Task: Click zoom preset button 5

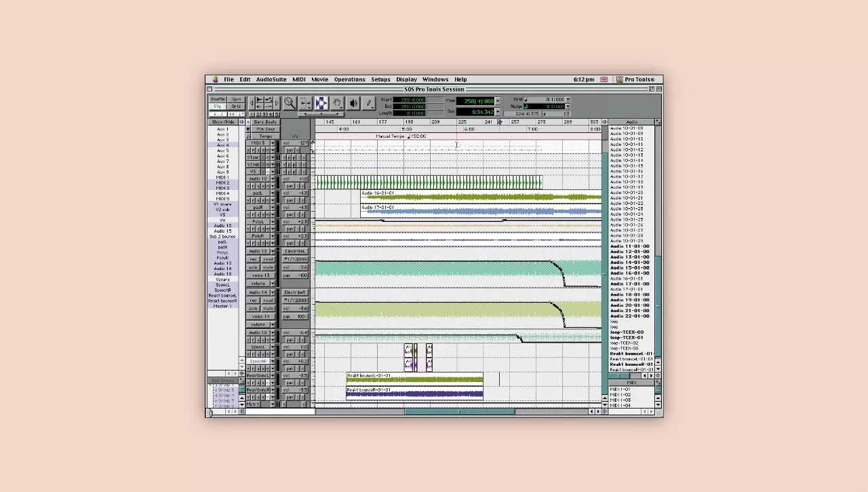Action: click(x=277, y=114)
